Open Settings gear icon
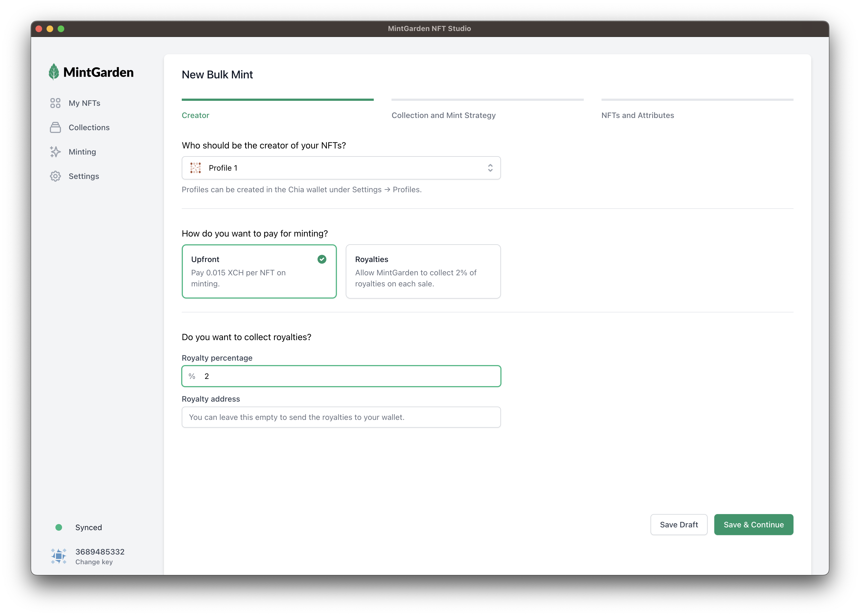The width and height of the screenshot is (860, 616). 55,176
